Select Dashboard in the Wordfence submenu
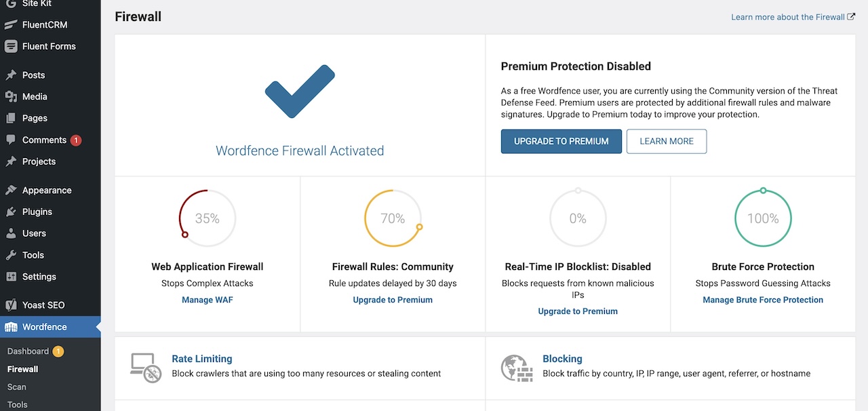The height and width of the screenshot is (411, 868). (x=27, y=351)
